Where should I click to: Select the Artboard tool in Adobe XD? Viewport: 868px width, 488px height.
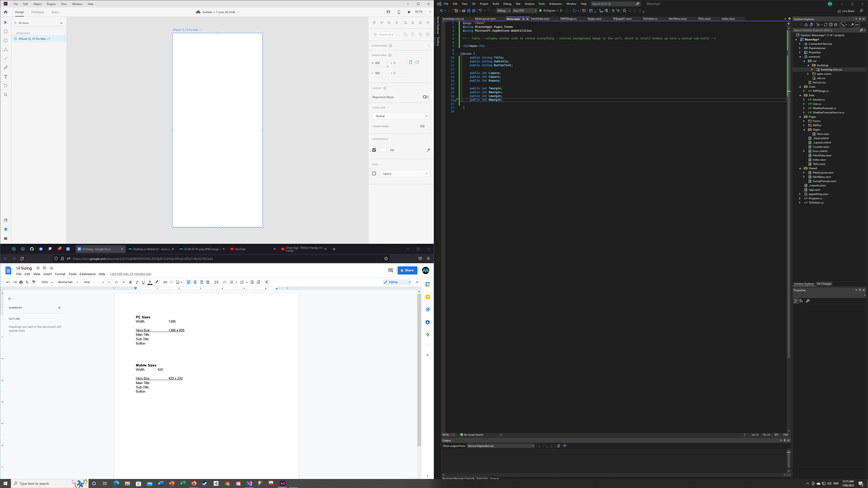point(5,86)
